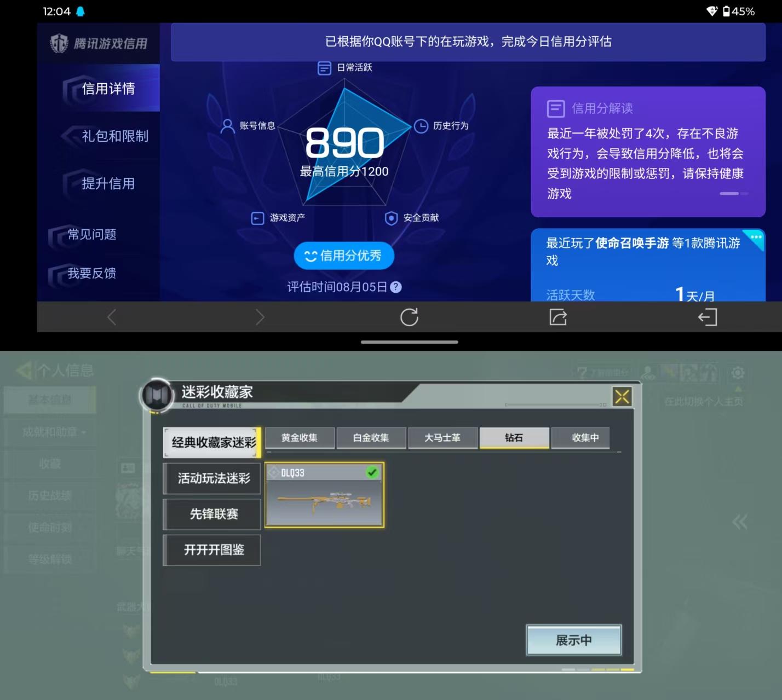Screen dimensions: 782x700
Task: Tap the 活跃天数 label
Action: click(x=570, y=295)
